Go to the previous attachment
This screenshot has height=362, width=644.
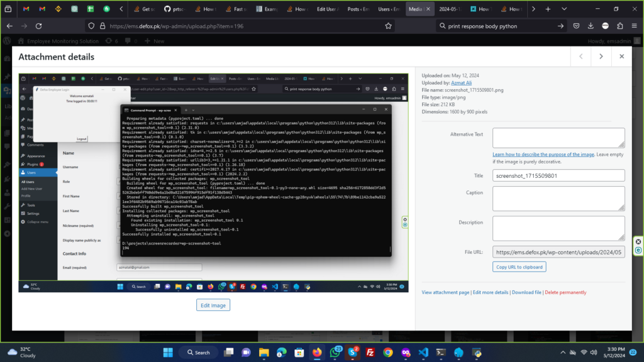pos(580,57)
